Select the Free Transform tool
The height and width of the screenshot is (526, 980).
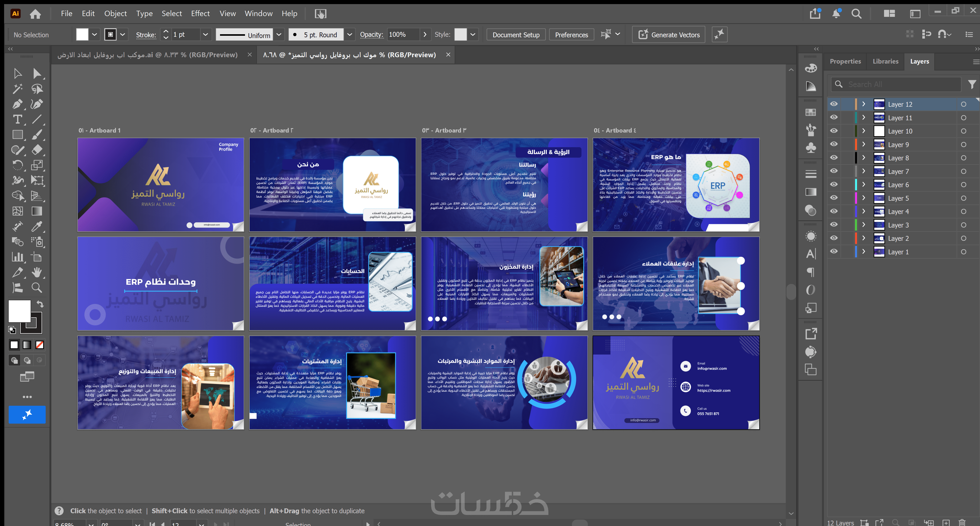coord(37,180)
